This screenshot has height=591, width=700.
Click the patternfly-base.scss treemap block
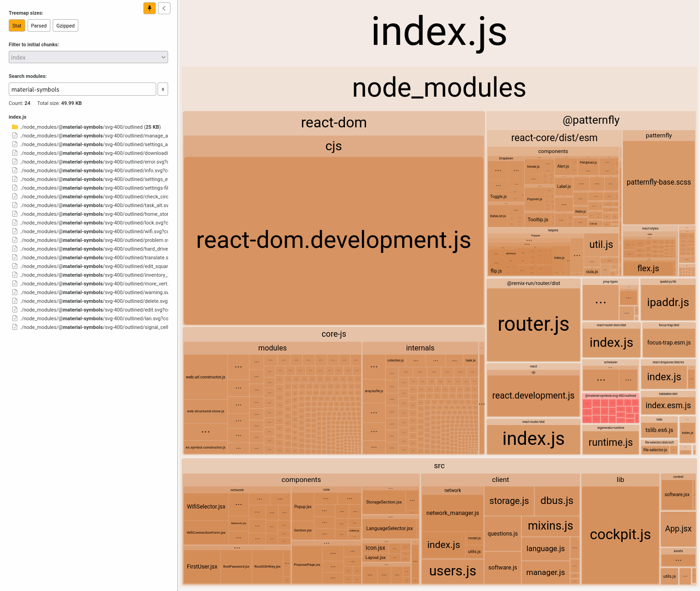[x=659, y=182]
